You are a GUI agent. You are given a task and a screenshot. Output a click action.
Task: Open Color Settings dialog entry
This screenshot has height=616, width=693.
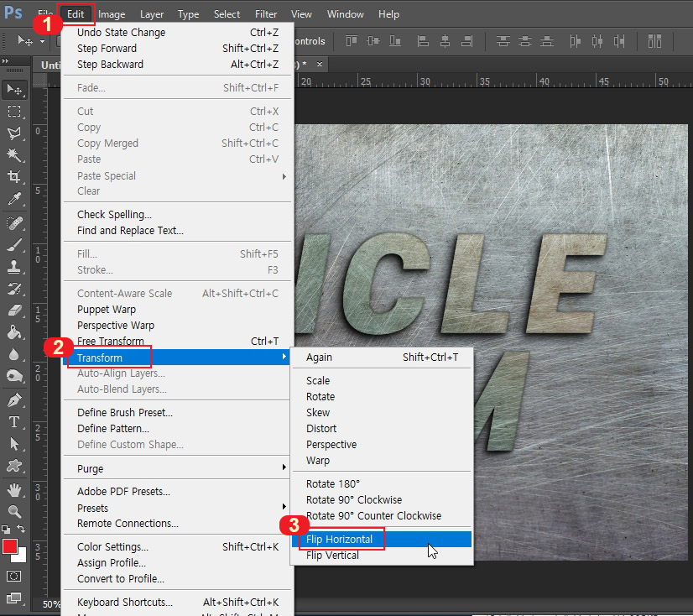(177, 546)
